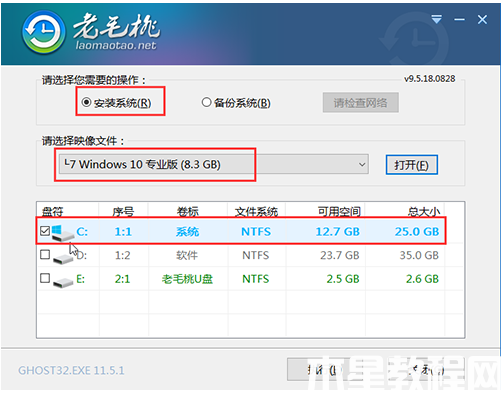Image resolution: width=502 pixels, height=393 pixels.
Task: Click the 35.0 GB total size value
Action: [419, 255]
